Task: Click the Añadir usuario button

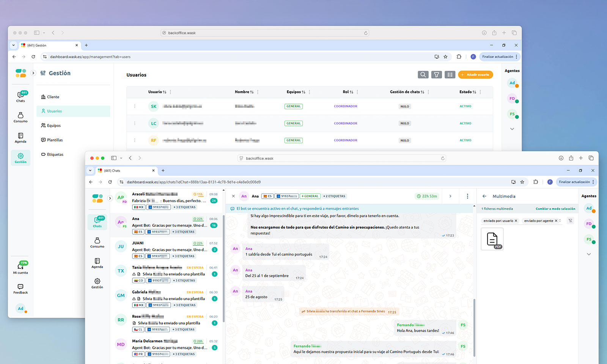Action: pyautogui.click(x=475, y=75)
